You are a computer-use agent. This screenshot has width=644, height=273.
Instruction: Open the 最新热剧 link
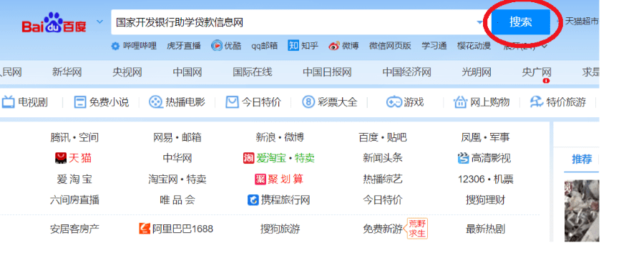485,229
